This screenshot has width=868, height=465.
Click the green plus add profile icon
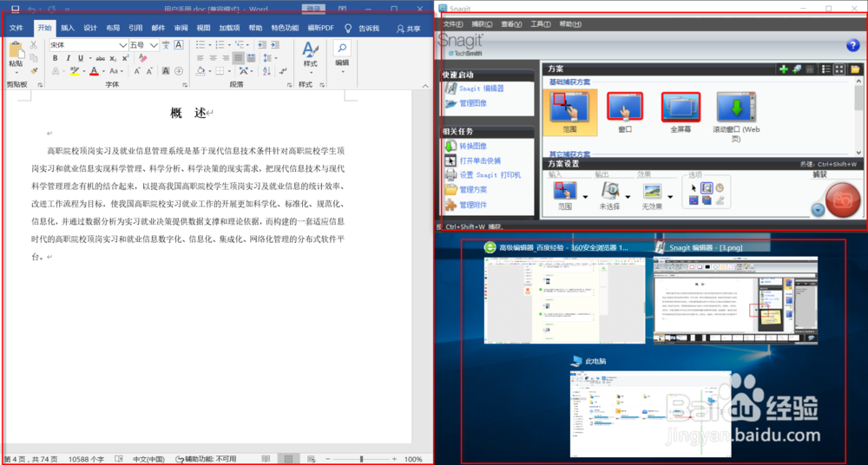coord(783,69)
